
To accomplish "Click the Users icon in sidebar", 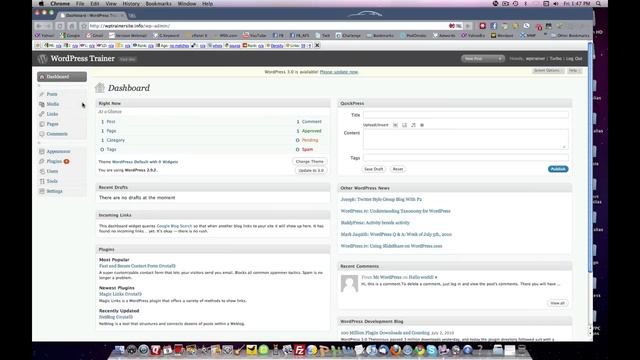I will coord(42,171).
